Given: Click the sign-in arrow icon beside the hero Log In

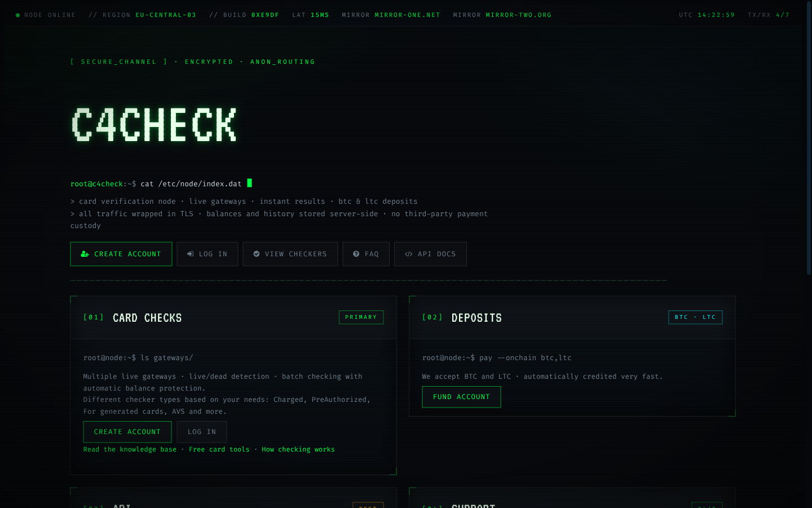Looking at the screenshot, I should point(191,254).
